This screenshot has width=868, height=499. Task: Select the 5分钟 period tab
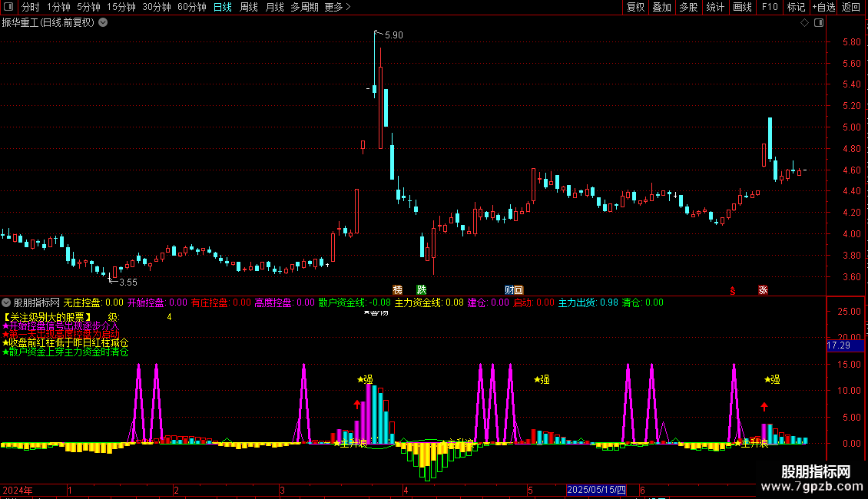point(88,7)
